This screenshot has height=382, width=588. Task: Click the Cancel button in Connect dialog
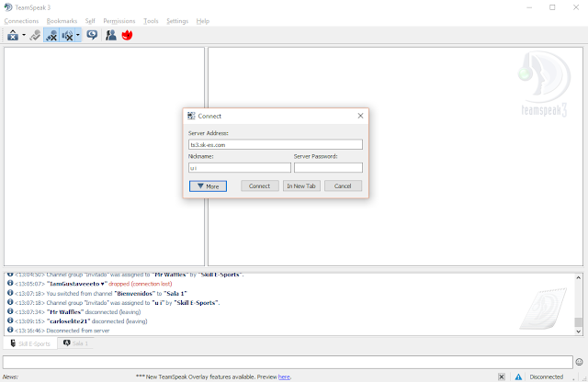tap(343, 185)
